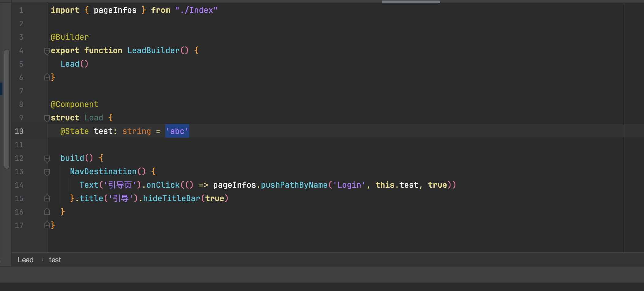Click the line number 10 in gutter
644x291 pixels.
[19, 131]
